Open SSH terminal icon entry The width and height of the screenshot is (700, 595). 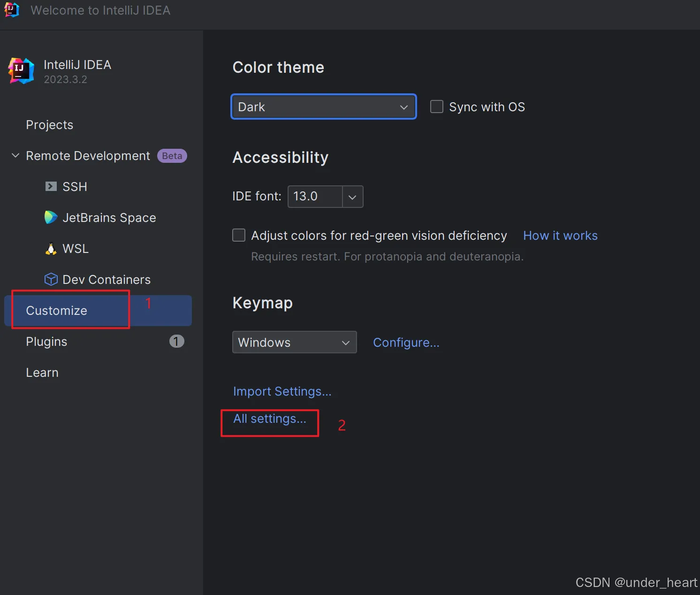[51, 186]
